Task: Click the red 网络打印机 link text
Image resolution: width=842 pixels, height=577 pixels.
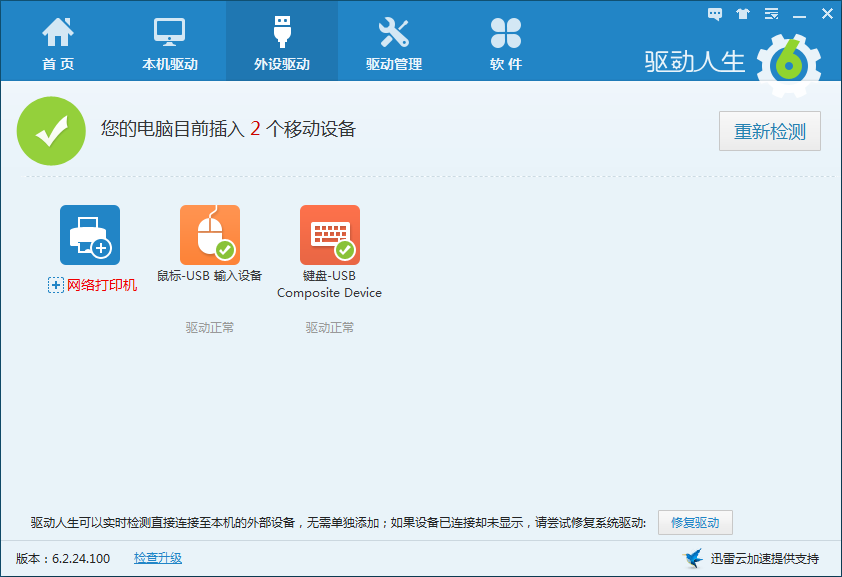Action: (x=102, y=286)
